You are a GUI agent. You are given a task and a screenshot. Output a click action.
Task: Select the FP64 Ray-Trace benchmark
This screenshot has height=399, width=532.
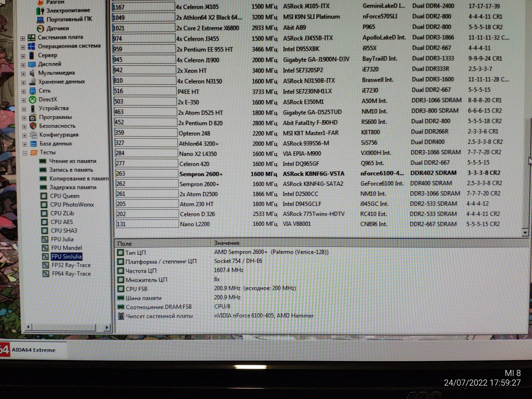(x=71, y=274)
